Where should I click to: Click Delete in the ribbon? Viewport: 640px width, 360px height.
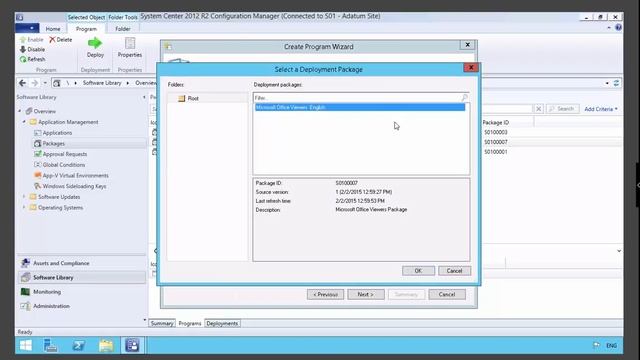point(60,40)
